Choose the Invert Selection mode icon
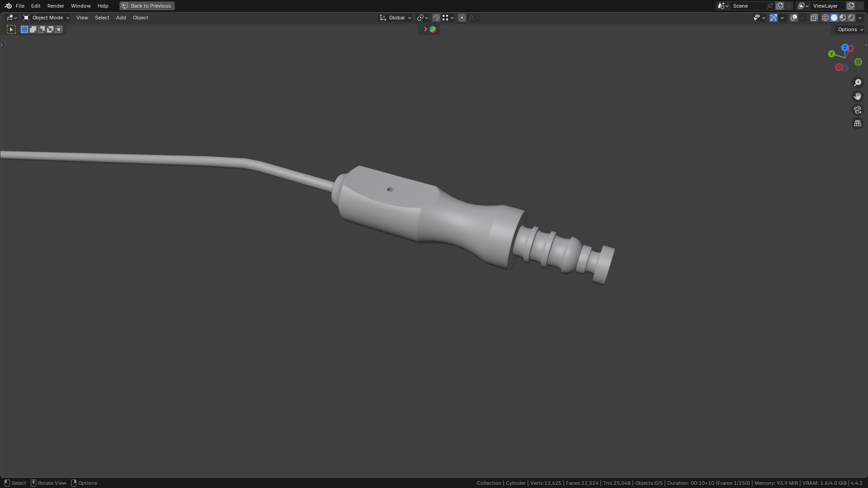 click(50, 29)
